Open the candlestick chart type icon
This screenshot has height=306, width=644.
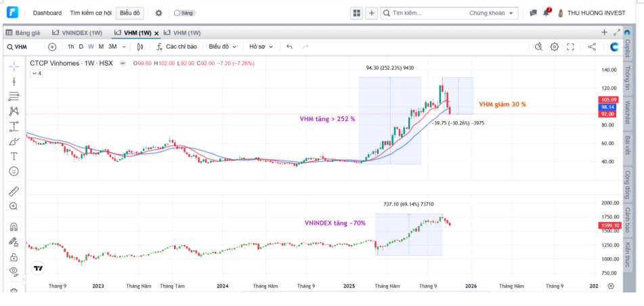[140, 47]
